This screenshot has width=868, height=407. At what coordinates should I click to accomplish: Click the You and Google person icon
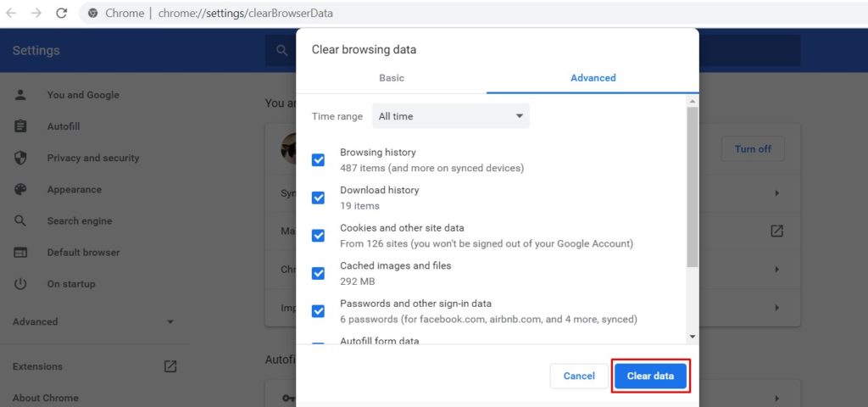pyautogui.click(x=20, y=95)
